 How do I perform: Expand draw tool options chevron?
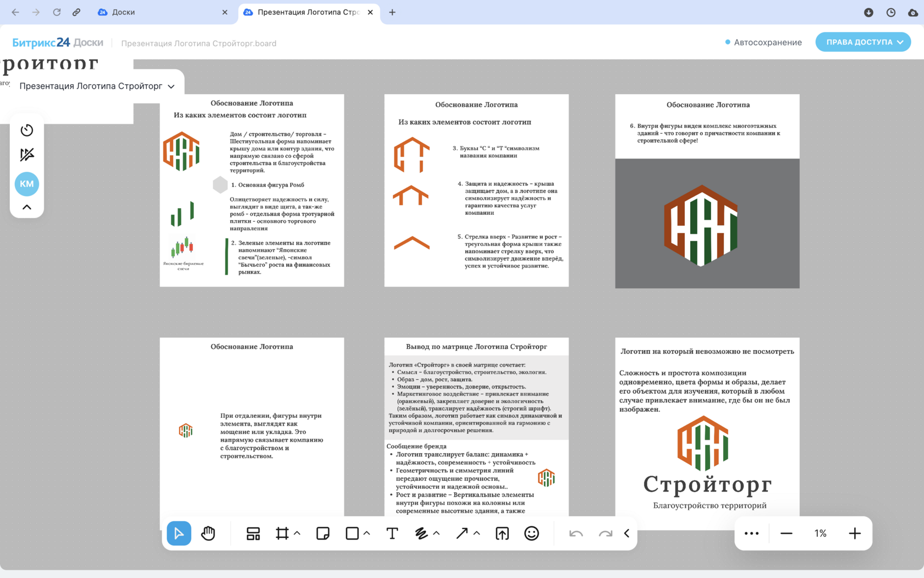pos(437,533)
